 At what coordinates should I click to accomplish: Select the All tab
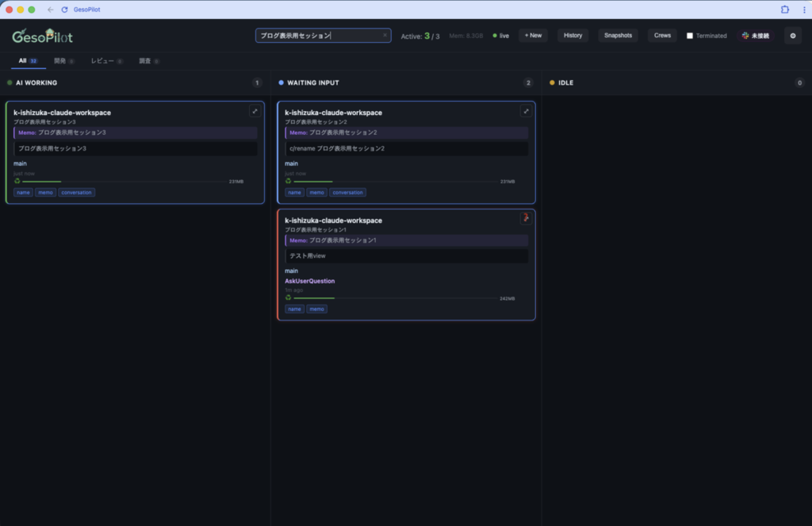pyautogui.click(x=28, y=60)
